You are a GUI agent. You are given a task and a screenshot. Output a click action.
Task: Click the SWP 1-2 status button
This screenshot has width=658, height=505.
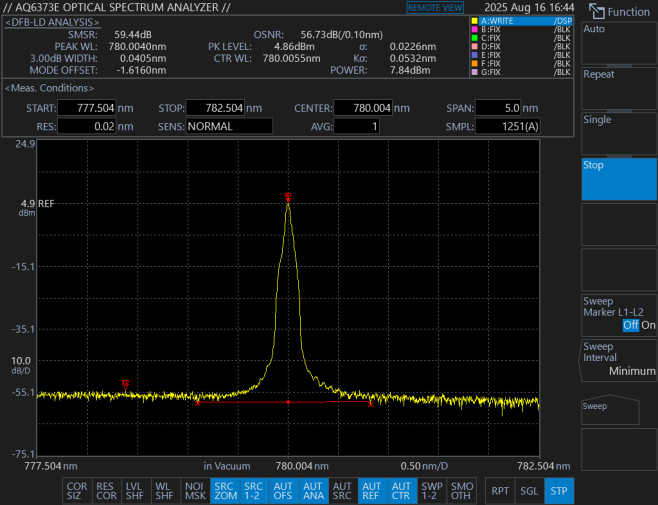pyautogui.click(x=431, y=490)
